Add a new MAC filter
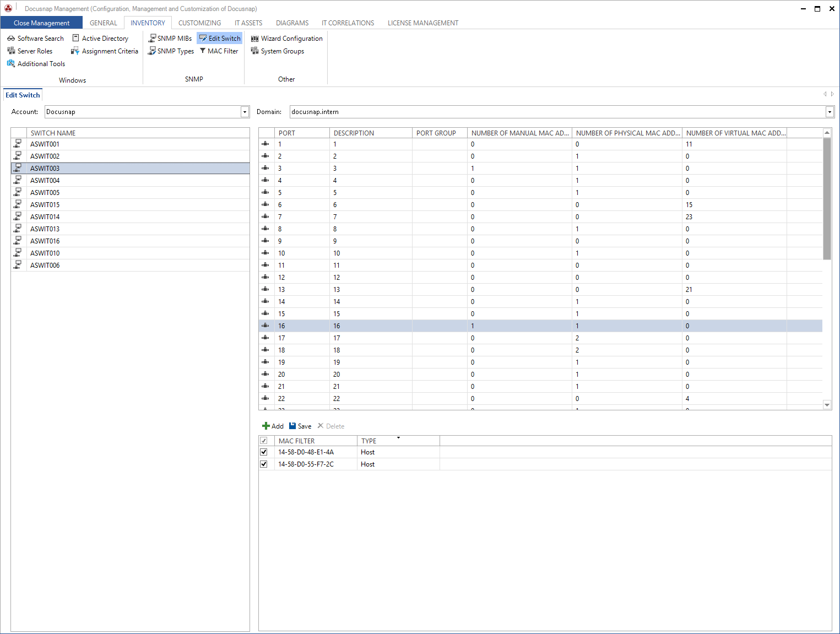 point(273,426)
